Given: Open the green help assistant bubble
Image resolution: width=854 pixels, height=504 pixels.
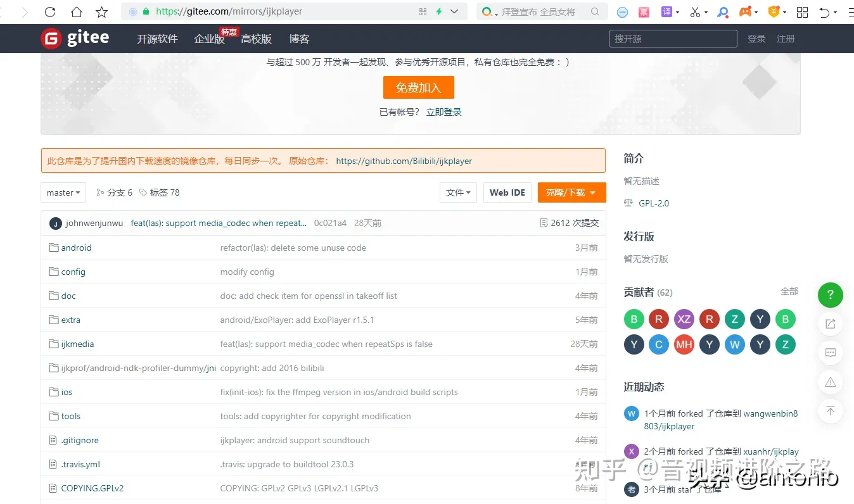Looking at the screenshot, I should [x=830, y=295].
